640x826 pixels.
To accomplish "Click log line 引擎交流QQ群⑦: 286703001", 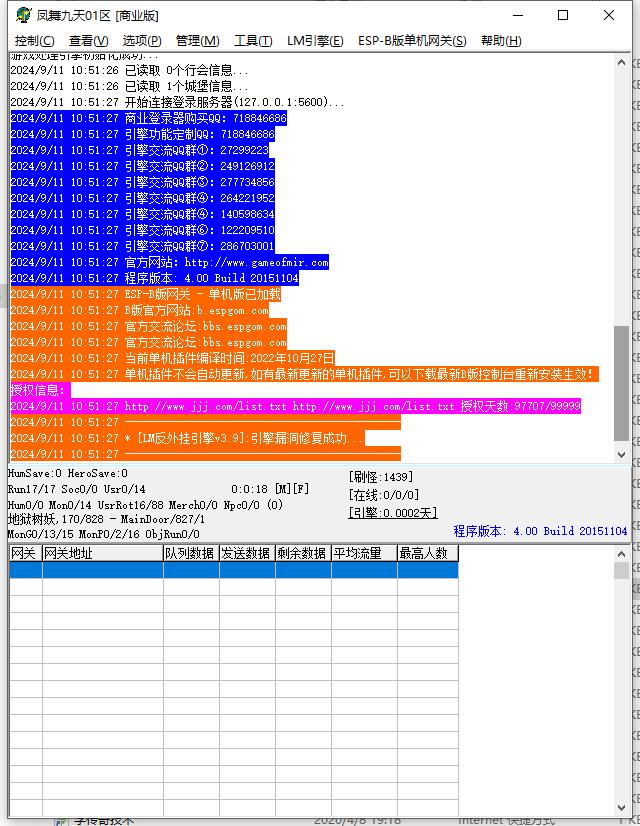I will click(x=143, y=246).
